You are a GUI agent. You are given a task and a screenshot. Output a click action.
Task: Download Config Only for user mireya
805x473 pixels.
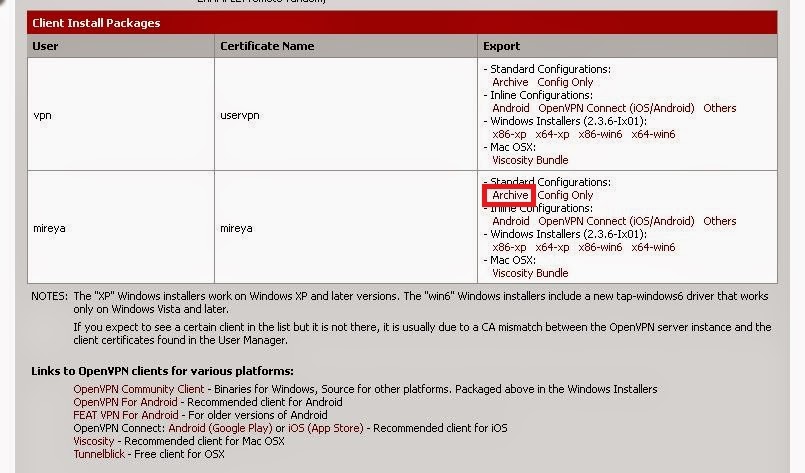[x=565, y=195]
